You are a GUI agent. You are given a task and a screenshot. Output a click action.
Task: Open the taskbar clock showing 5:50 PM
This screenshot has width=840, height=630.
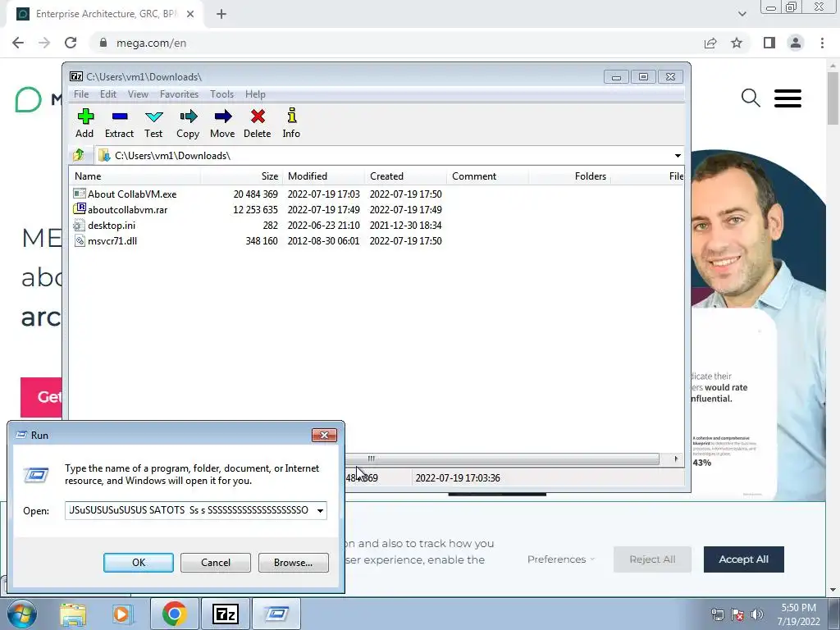798,614
